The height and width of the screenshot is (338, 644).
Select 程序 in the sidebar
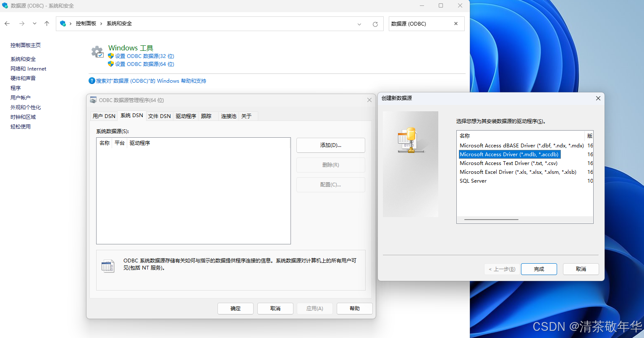tap(16, 88)
